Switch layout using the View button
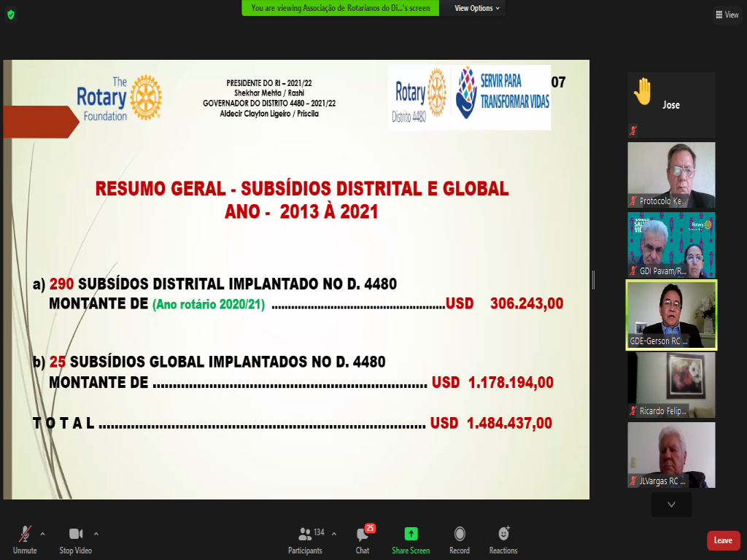Screen dimensions: 747x560 coord(727,15)
